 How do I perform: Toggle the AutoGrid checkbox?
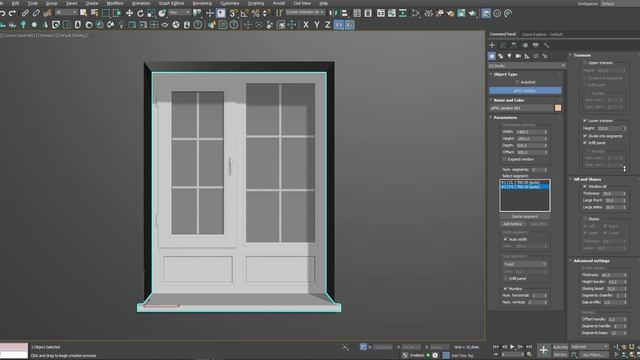click(x=517, y=82)
